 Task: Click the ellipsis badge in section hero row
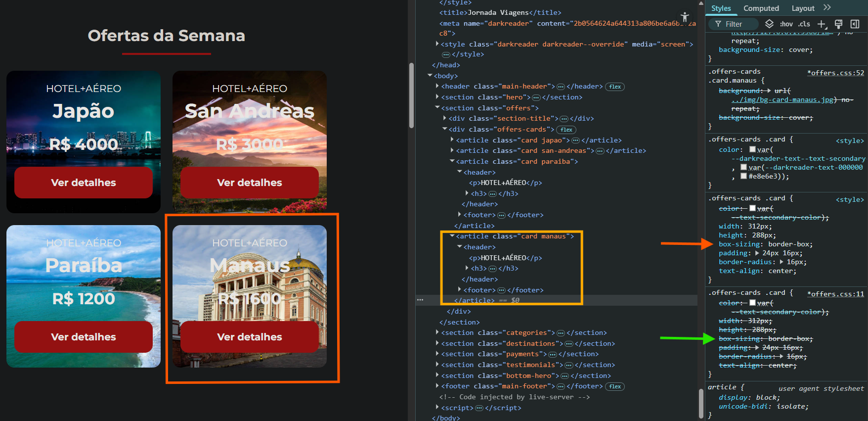[536, 97]
